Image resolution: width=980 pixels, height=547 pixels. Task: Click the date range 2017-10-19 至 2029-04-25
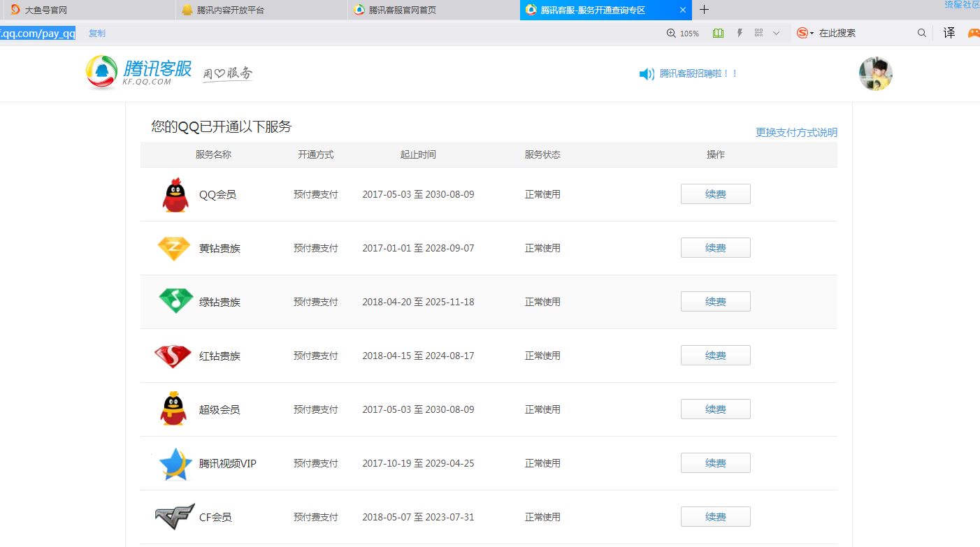[x=418, y=463]
